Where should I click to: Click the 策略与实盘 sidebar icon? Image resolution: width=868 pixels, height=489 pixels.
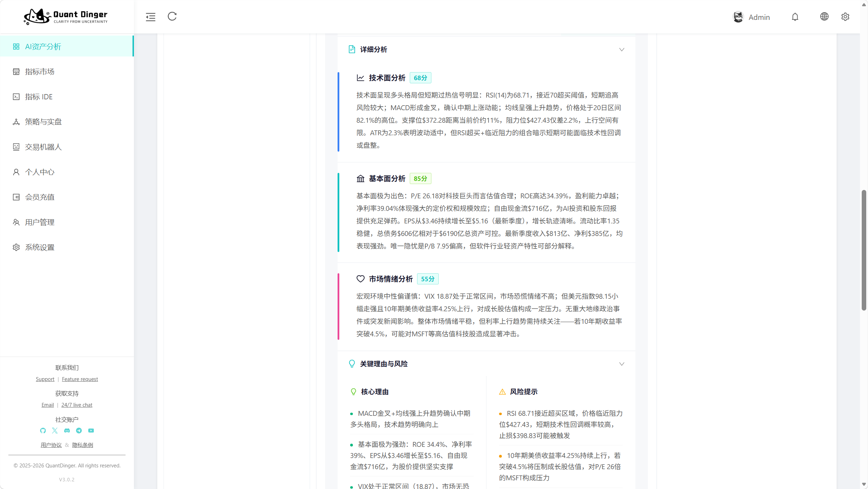(16, 122)
